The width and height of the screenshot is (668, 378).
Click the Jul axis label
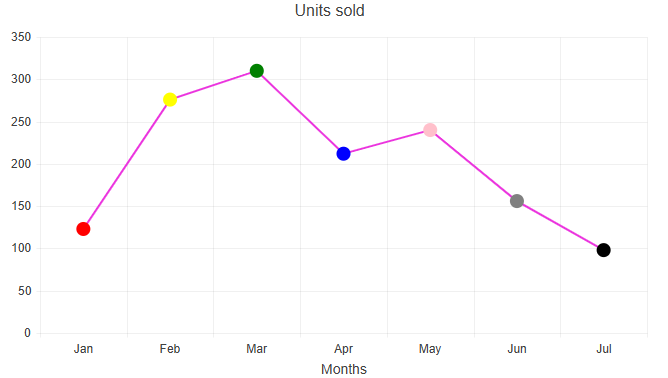click(x=604, y=349)
